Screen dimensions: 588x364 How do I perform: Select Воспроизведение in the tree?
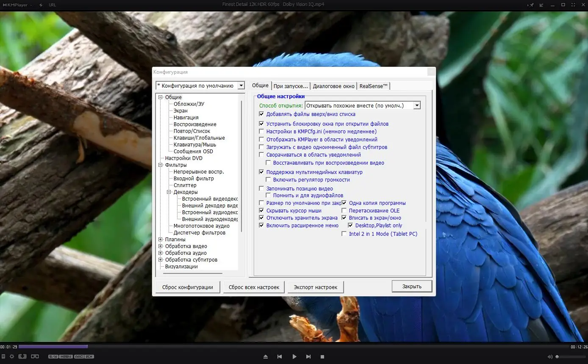(195, 124)
